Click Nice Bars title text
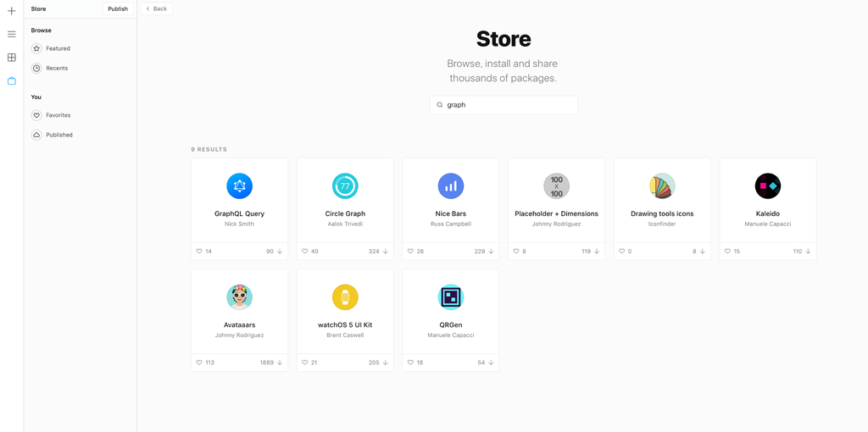Viewport: 868px width, 432px height. (451, 213)
